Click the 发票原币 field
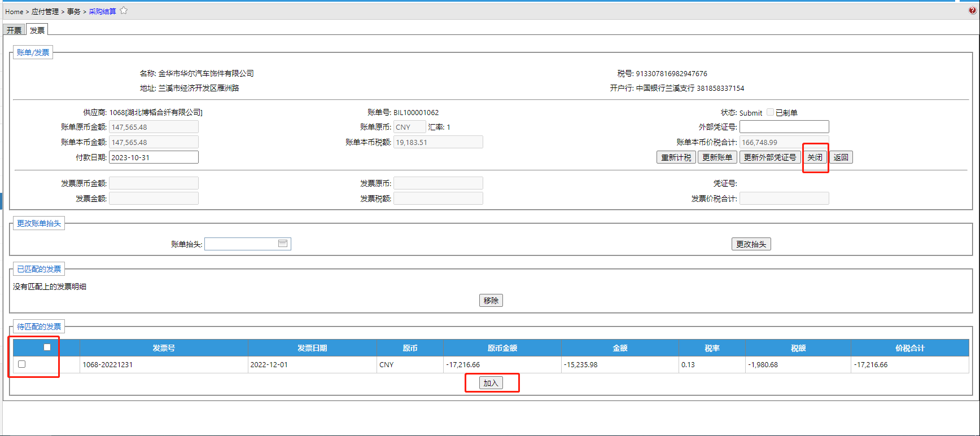Image resolution: width=980 pixels, height=436 pixels. coord(438,183)
